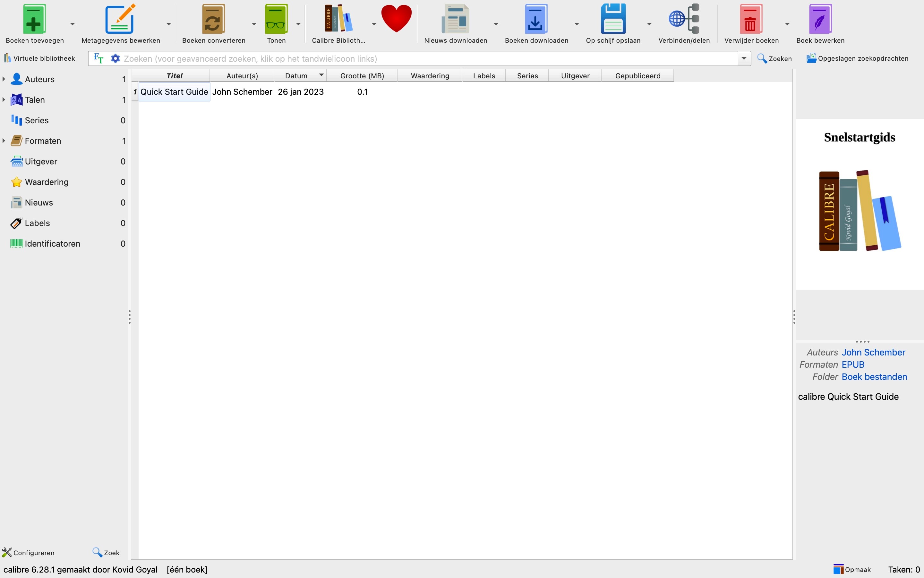
Task: Open Nieuws downloaden dropdown arrow
Action: [496, 24]
